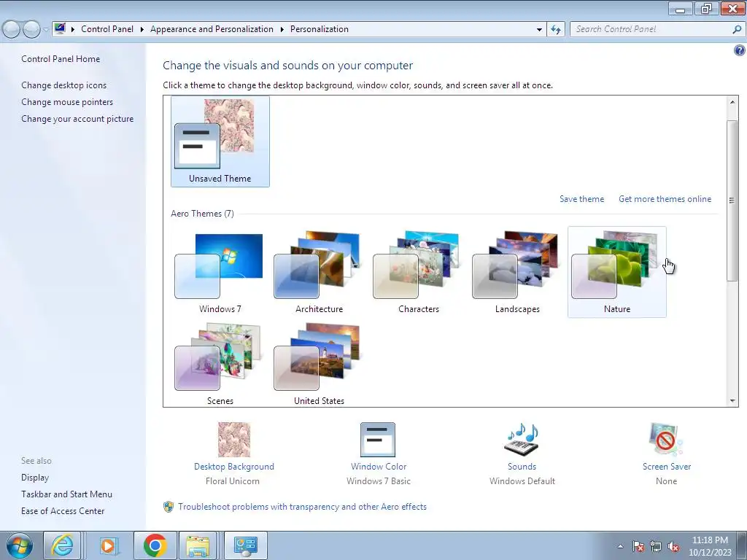Expand arrow after Control Panel breadcrumb
Screen dimensions: 747x560
pos(142,29)
